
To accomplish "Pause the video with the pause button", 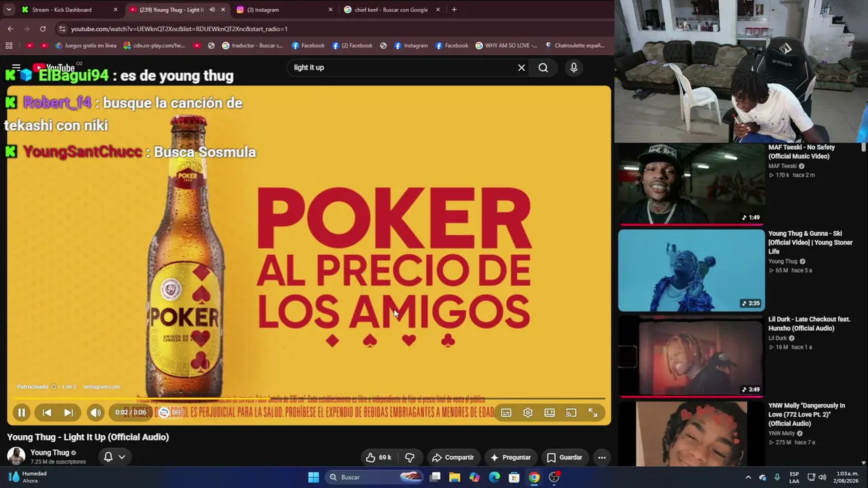I will (x=22, y=412).
